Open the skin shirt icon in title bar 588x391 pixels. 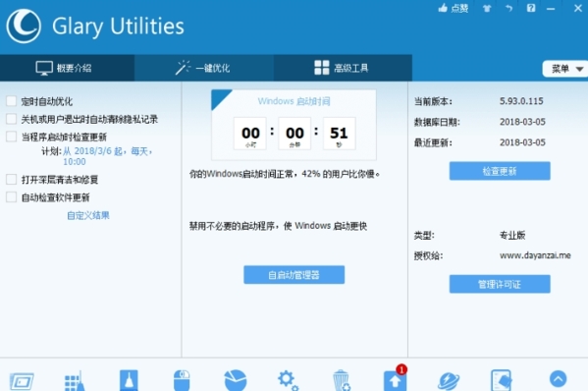click(487, 8)
